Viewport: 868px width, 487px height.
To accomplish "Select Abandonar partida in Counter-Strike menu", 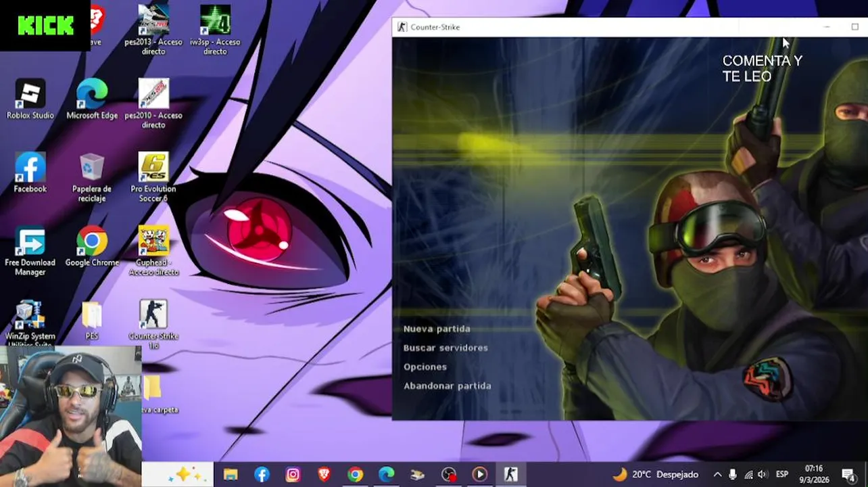I will coord(448,386).
